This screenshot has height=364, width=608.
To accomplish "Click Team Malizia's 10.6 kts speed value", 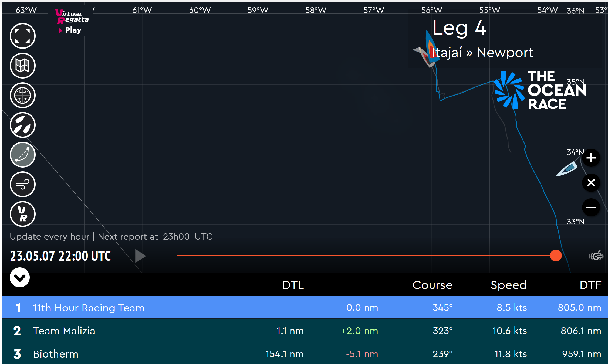I will (509, 331).
